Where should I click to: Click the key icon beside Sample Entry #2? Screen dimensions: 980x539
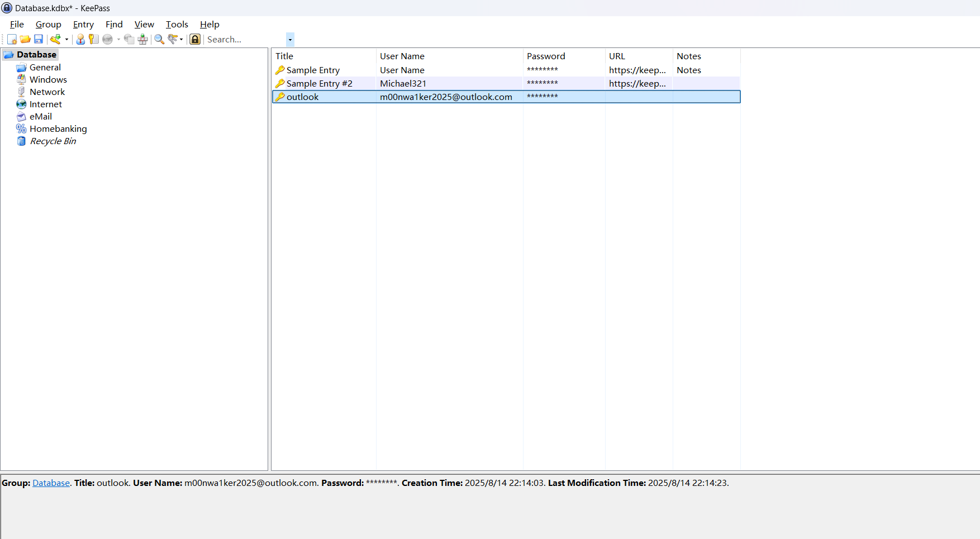280,83
